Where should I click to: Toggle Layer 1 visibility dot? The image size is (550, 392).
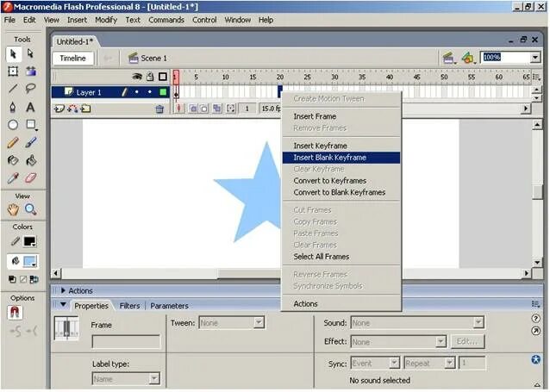(x=137, y=92)
